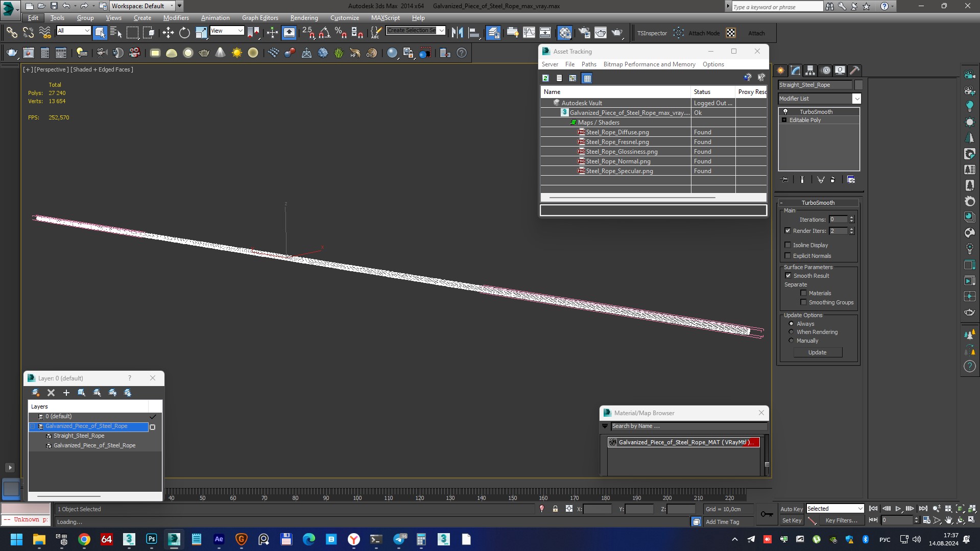Viewport: 980px width, 551px height.
Task: Enable Separate by Smoothing Groups checkbox
Action: [803, 302]
